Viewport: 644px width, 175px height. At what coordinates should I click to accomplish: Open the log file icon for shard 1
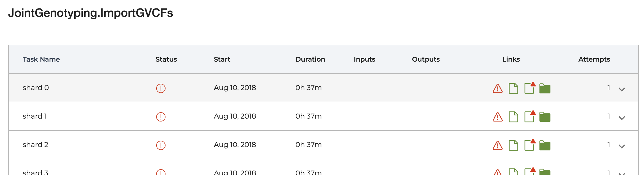(x=513, y=117)
